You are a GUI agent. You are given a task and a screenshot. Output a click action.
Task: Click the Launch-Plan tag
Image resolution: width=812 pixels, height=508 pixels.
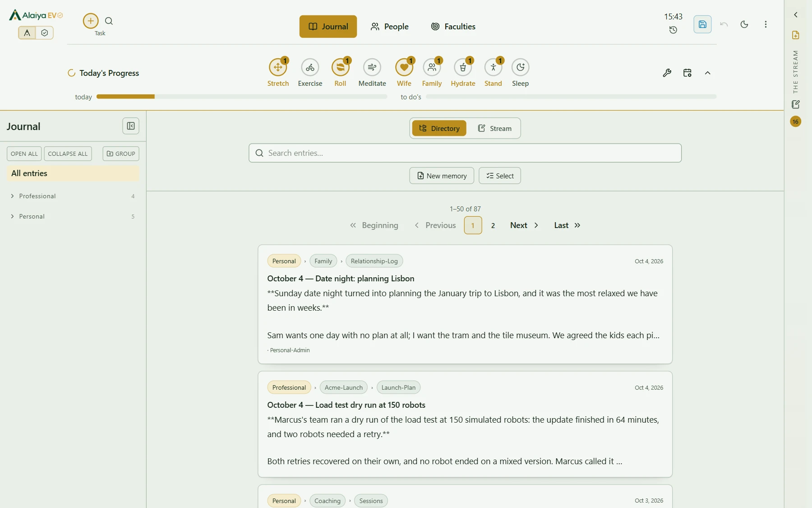[398, 387]
